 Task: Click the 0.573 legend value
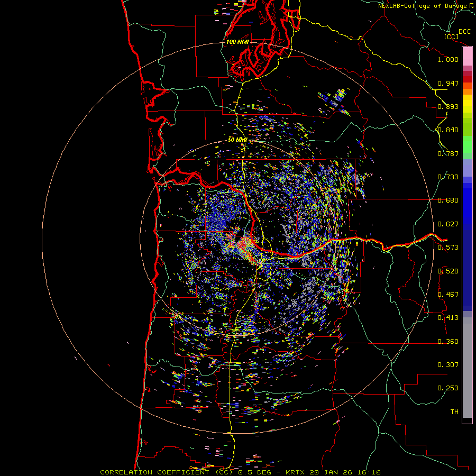pos(448,248)
